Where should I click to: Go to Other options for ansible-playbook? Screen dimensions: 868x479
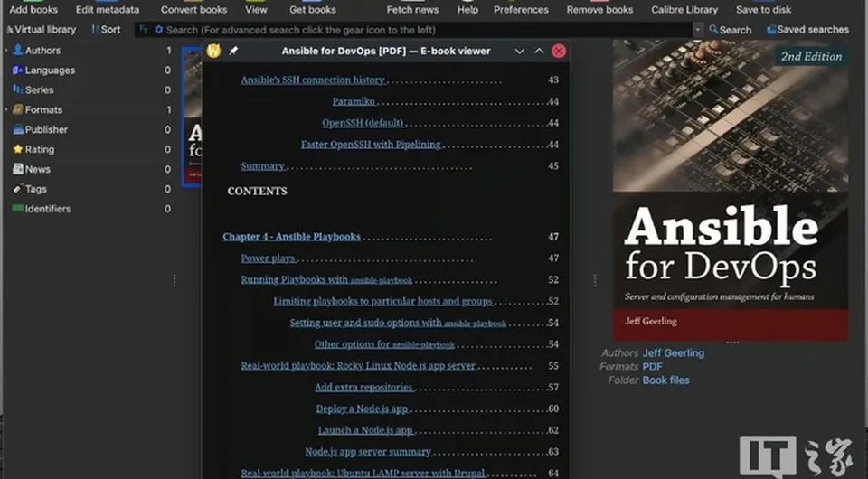[x=384, y=344]
